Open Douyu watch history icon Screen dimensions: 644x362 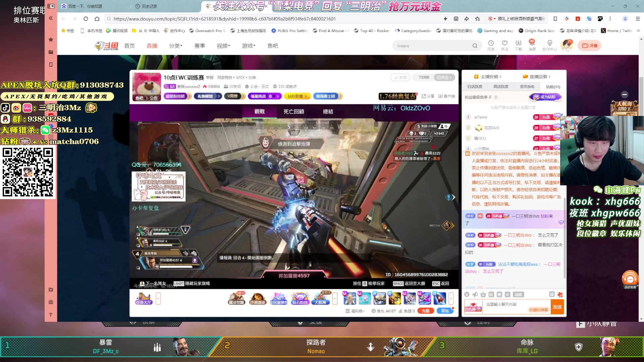(x=491, y=45)
